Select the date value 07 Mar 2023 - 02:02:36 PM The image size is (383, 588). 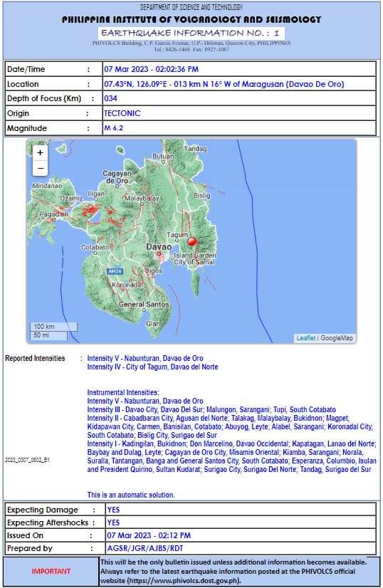(151, 69)
